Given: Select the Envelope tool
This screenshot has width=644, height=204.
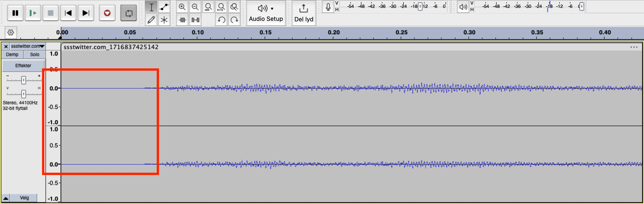Looking at the screenshot, I should 164,7.
